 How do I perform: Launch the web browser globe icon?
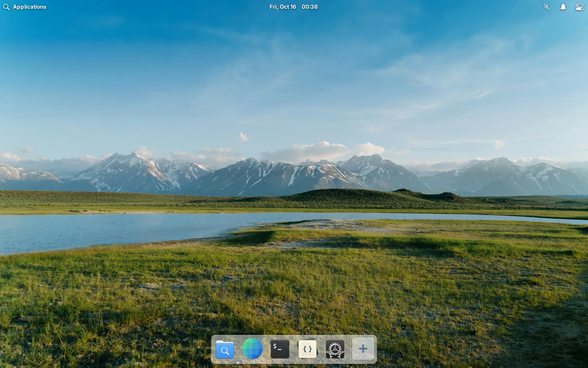click(252, 349)
